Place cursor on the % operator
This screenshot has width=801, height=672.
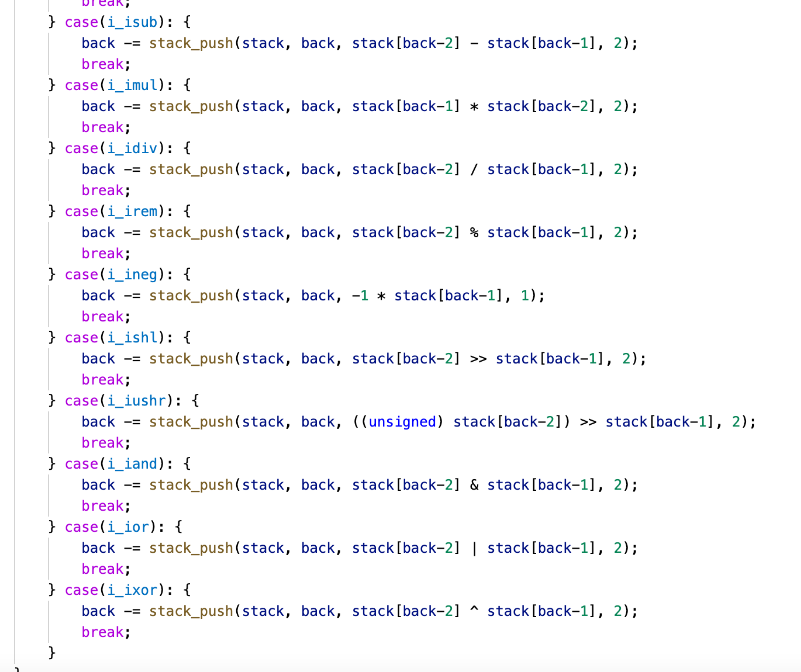tap(474, 233)
